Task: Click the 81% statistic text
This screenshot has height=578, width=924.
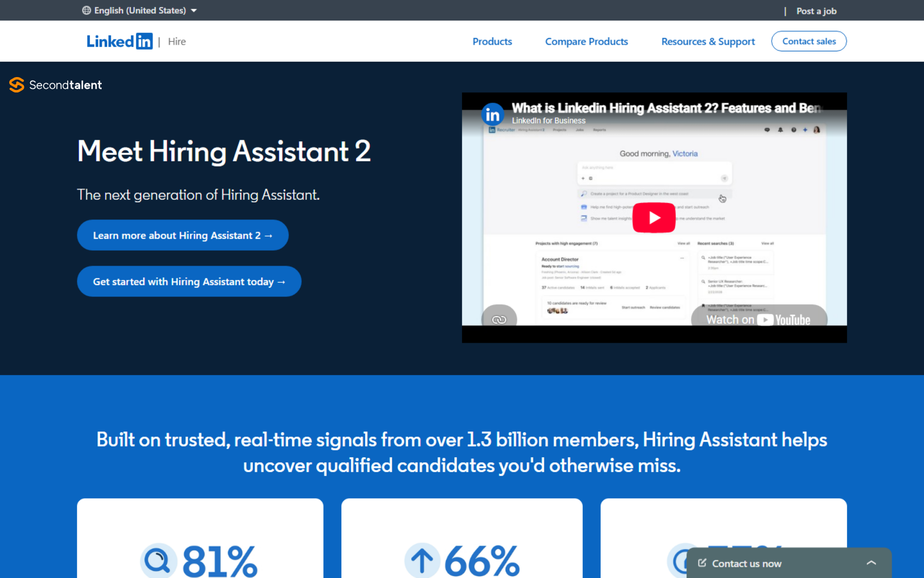Action: (220, 561)
